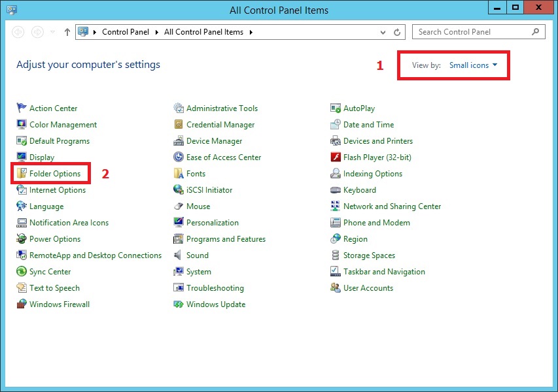The width and height of the screenshot is (558, 392).
Task: Click the Windows Firewall icon
Action: (22, 304)
